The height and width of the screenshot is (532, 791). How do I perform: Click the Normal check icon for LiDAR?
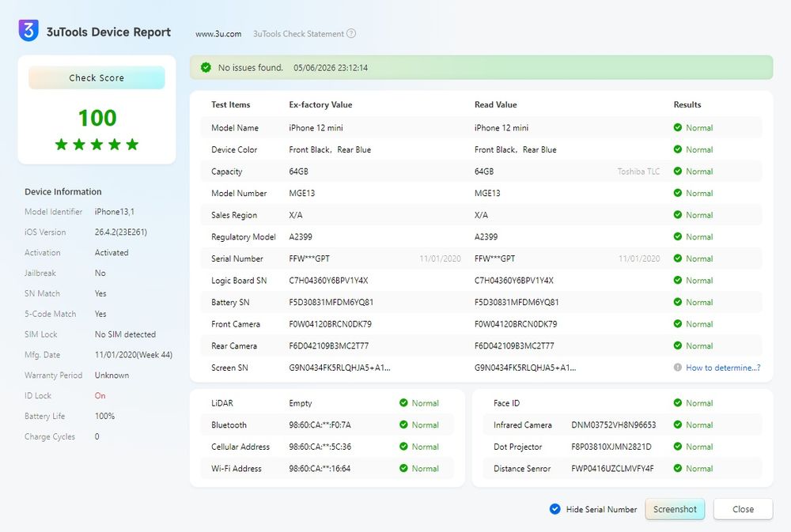[403, 403]
